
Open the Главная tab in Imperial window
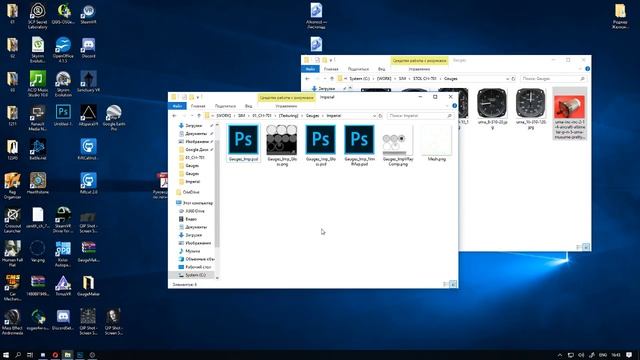click(198, 106)
